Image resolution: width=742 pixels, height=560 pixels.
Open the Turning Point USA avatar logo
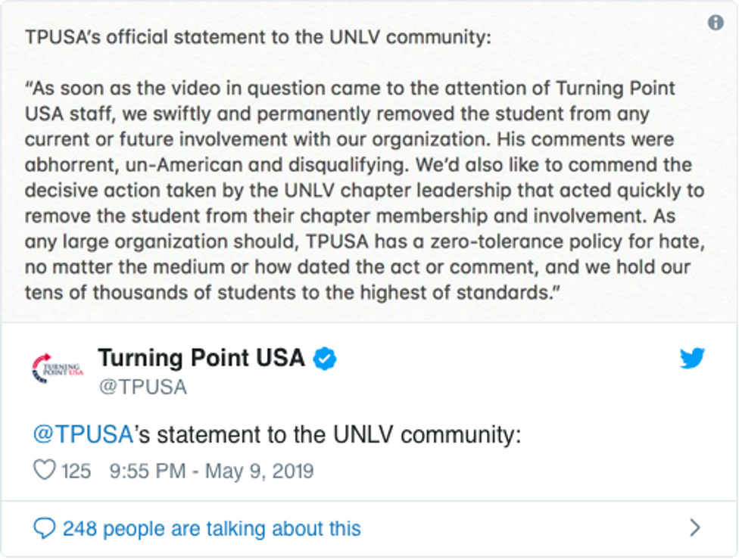coord(58,369)
